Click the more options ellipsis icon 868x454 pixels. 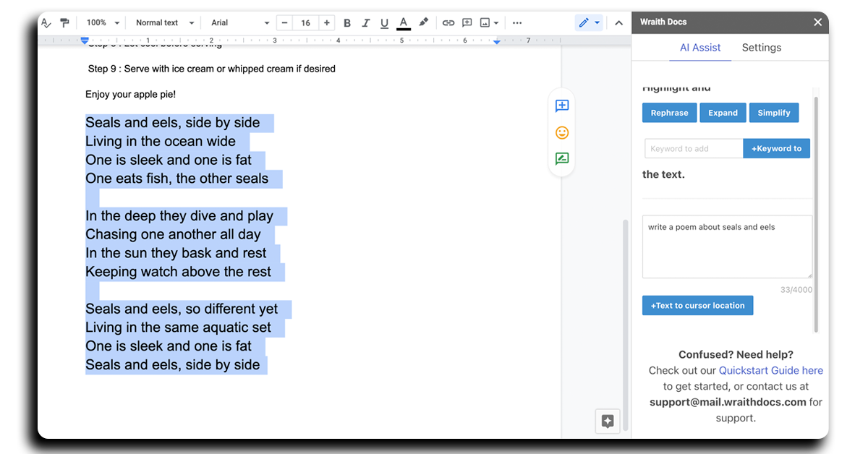[517, 23]
